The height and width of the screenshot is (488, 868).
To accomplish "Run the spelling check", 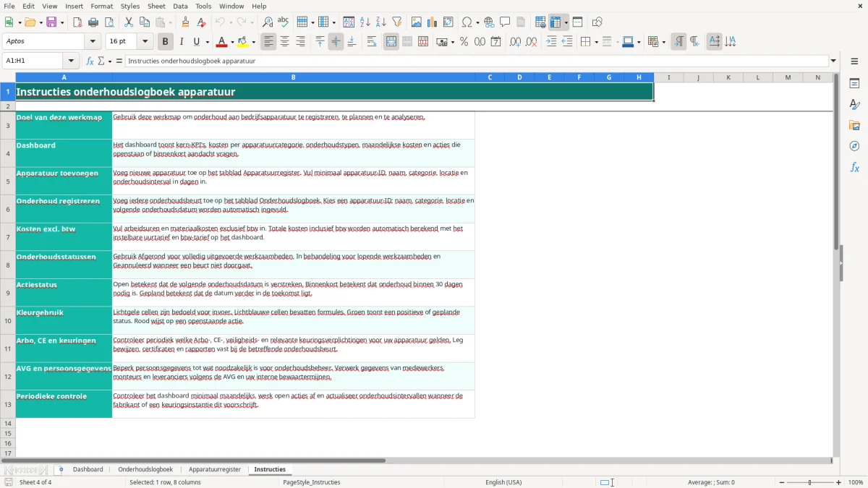I will click(x=284, y=22).
